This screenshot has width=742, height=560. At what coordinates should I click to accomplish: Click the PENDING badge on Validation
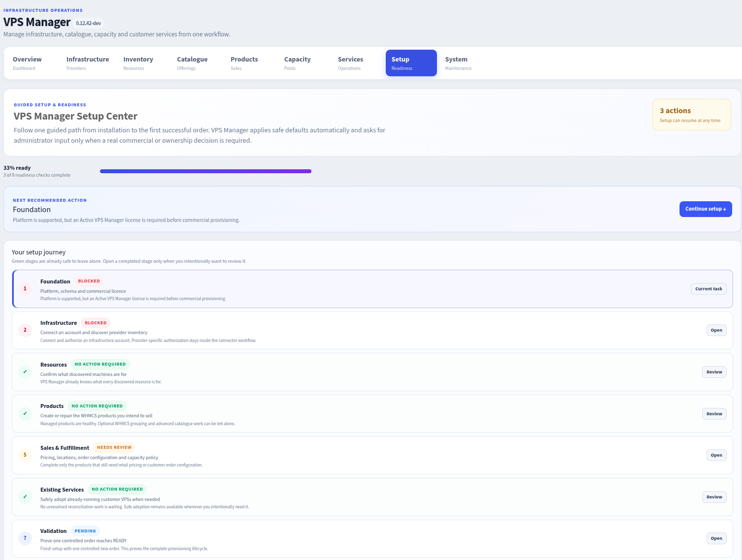point(85,531)
